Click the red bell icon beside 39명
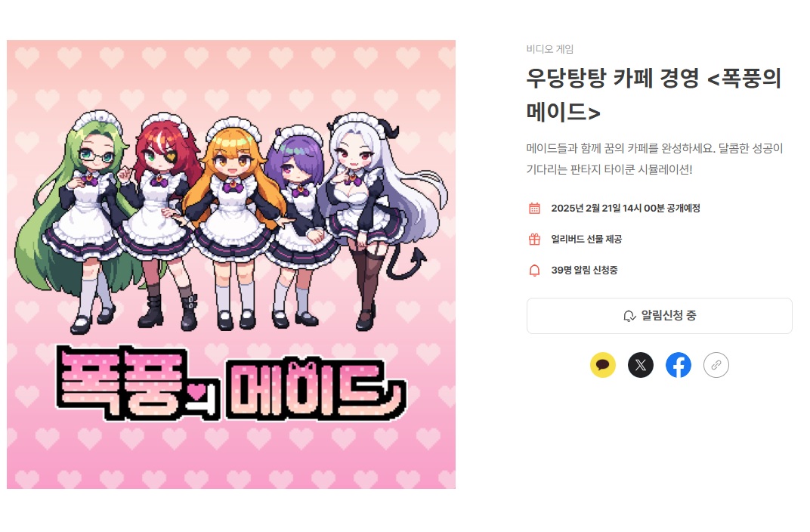 tap(534, 270)
